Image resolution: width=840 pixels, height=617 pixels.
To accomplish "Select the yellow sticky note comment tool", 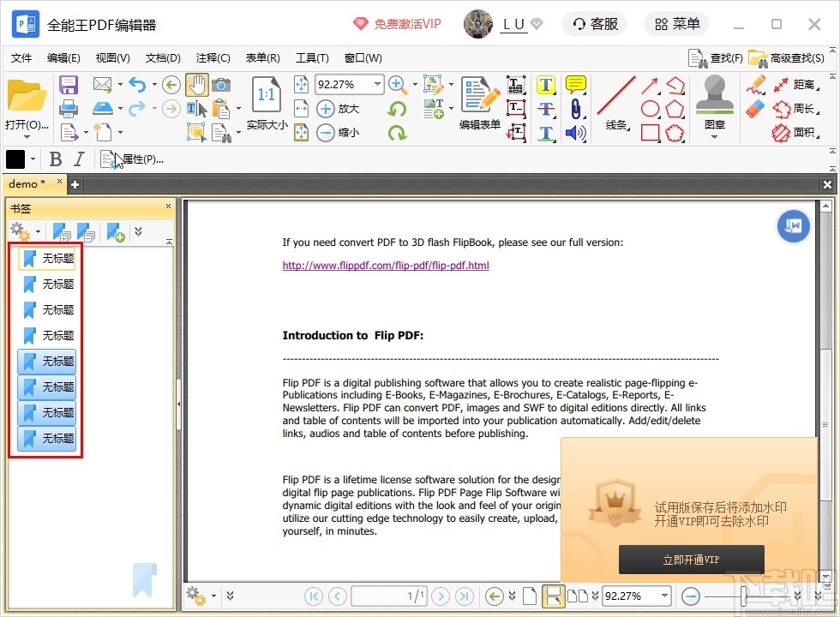I will [x=575, y=85].
